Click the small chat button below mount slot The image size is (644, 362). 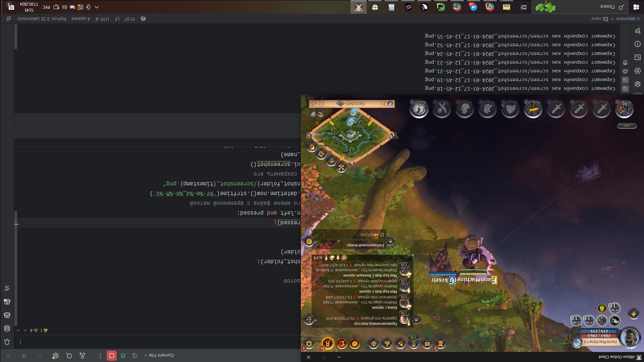627,126
